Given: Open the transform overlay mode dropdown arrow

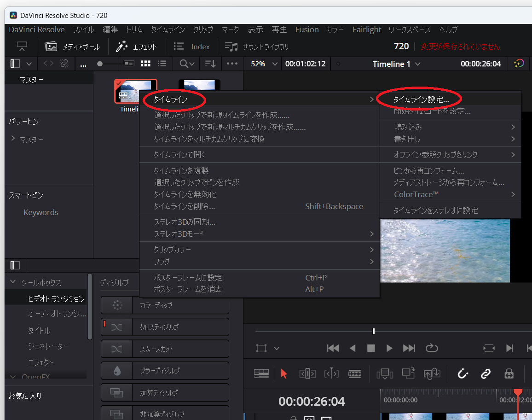Looking at the screenshot, I should point(277,348).
